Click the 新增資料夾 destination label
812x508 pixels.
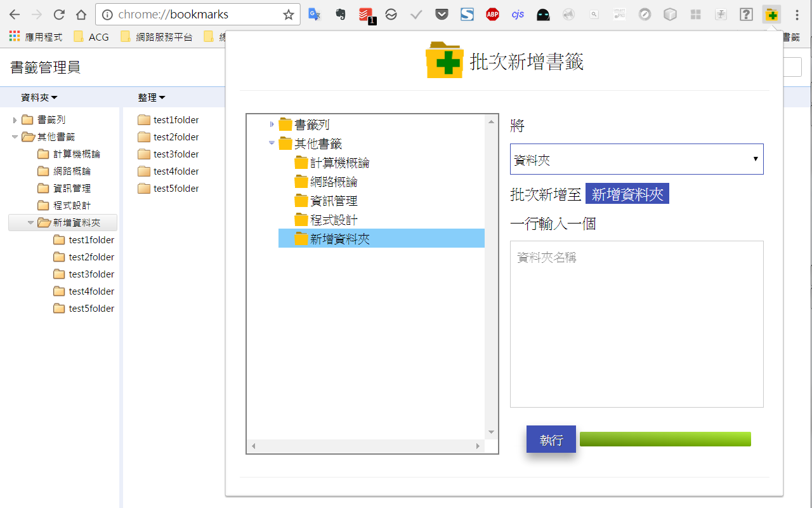(627, 194)
